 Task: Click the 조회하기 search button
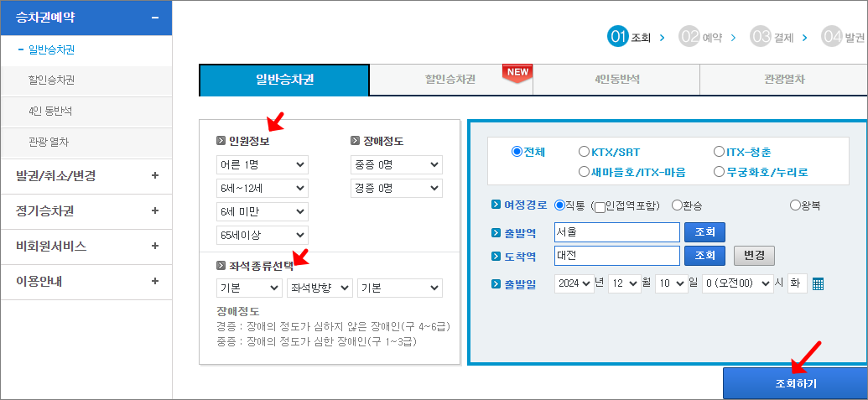[x=796, y=383]
